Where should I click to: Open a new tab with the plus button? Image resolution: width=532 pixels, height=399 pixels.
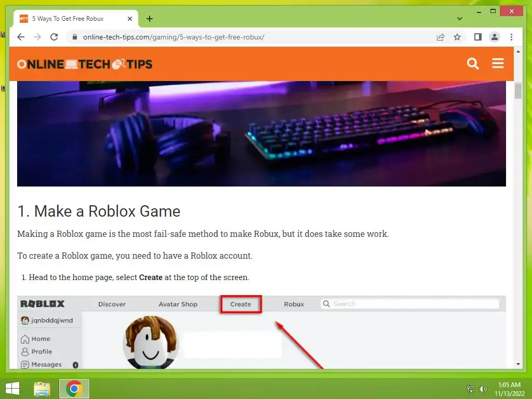coord(150,19)
